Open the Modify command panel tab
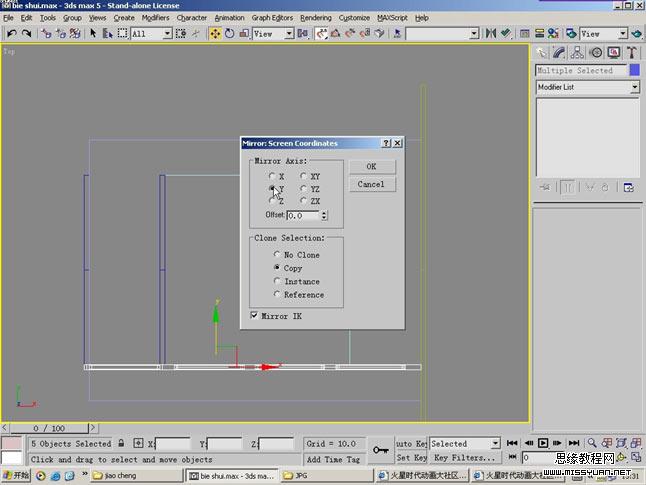 coord(559,52)
